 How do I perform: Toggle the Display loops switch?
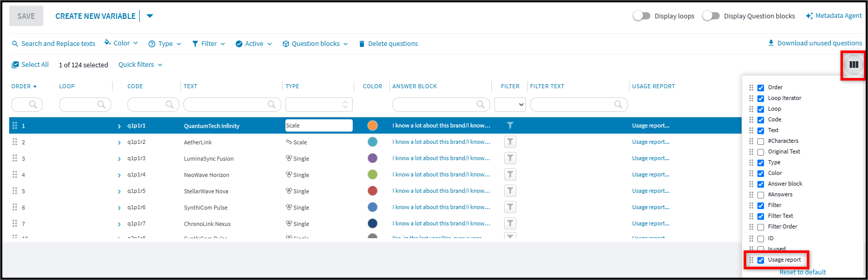pyautogui.click(x=642, y=16)
